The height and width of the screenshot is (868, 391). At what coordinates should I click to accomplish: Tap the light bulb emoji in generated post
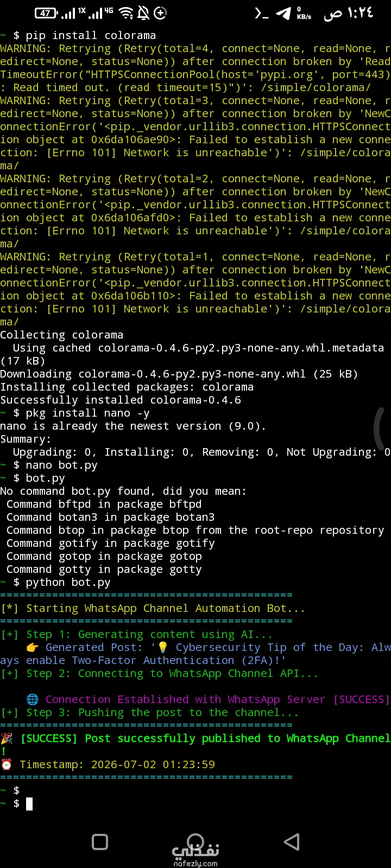[163, 648]
